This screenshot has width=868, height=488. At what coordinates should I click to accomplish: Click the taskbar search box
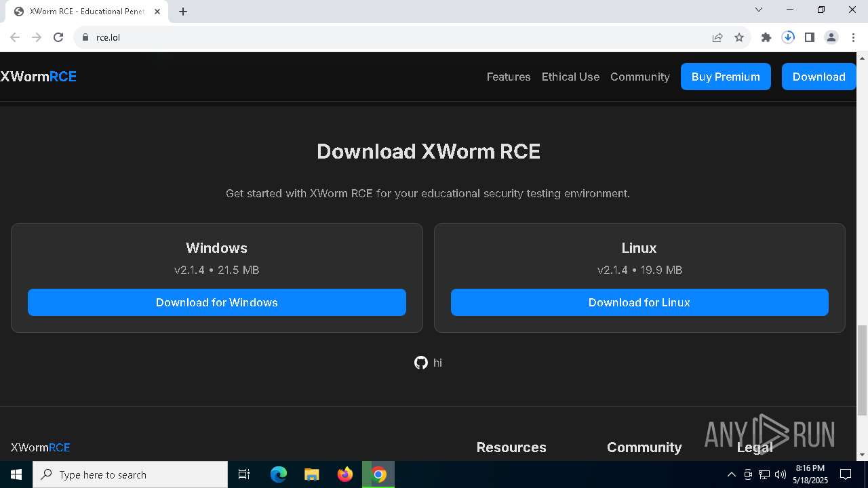(130, 474)
